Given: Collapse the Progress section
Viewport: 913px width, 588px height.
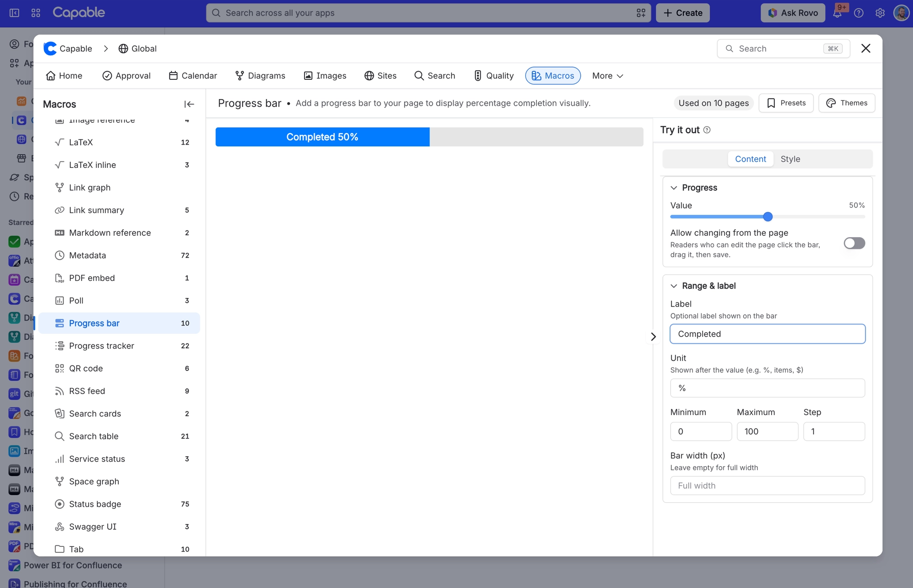Looking at the screenshot, I should coord(674,188).
